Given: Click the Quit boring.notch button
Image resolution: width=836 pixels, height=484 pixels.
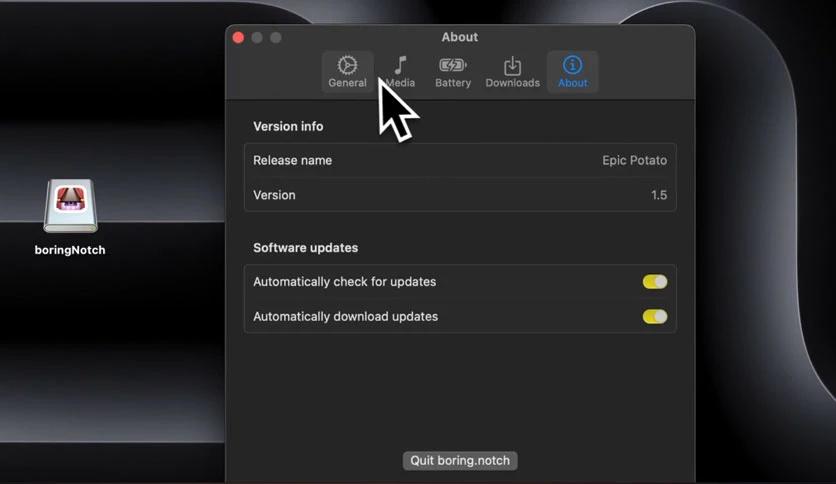Looking at the screenshot, I should click(x=460, y=461).
